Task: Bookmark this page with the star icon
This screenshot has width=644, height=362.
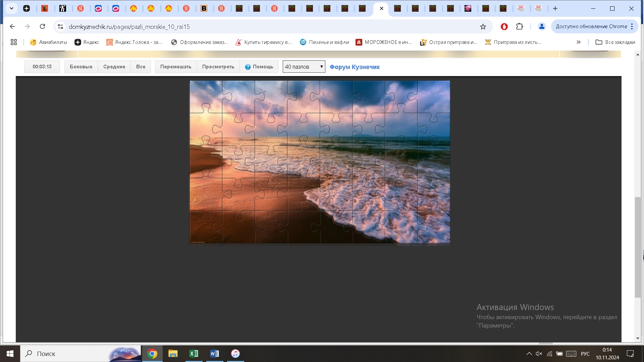Action: [x=483, y=26]
